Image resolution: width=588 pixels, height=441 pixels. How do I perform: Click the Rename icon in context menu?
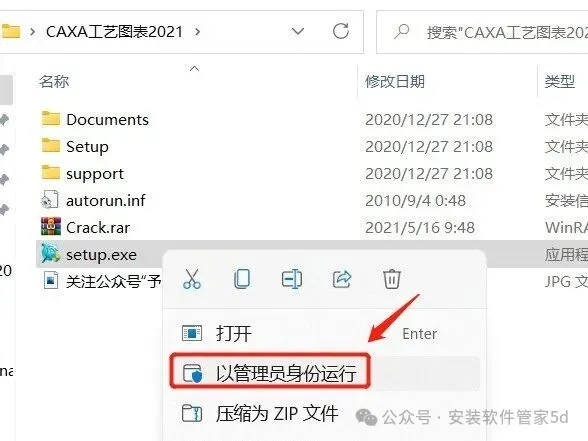pos(292,279)
